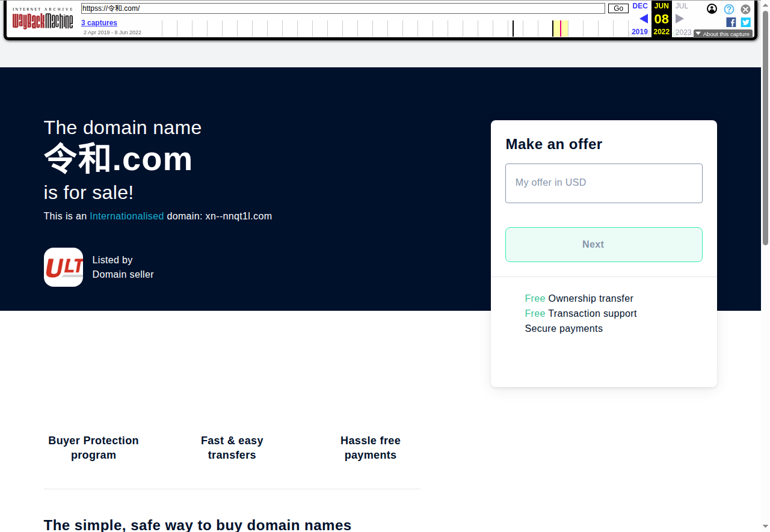The width and height of the screenshot is (770, 532).
Task: Expand the About this capture panel
Action: pyautogui.click(x=722, y=34)
